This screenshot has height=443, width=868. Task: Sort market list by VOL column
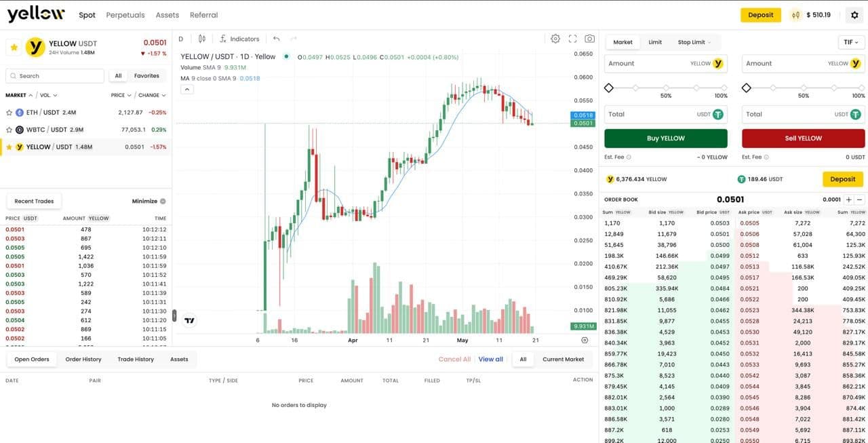coord(49,95)
